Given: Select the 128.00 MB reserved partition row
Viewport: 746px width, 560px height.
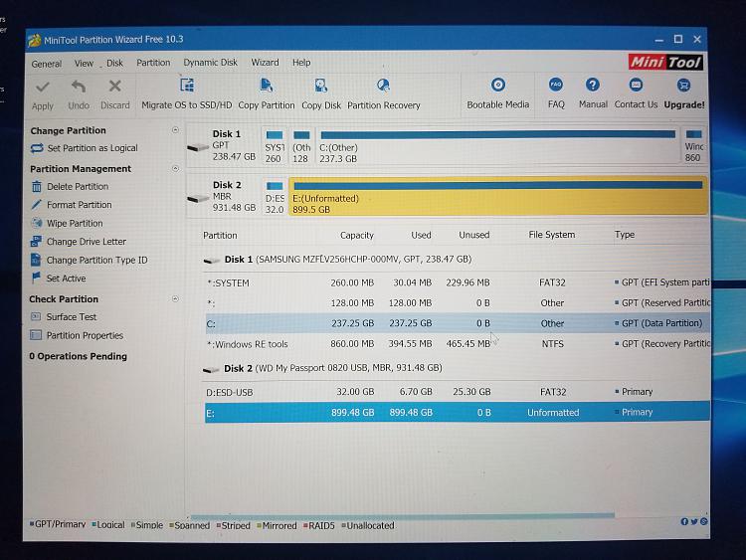Looking at the screenshot, I should pos(458,303).
